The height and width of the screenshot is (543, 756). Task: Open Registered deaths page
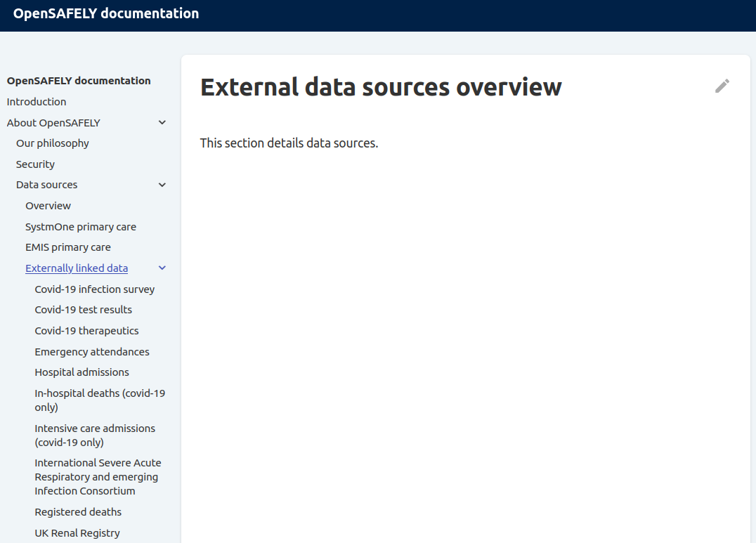78,512
